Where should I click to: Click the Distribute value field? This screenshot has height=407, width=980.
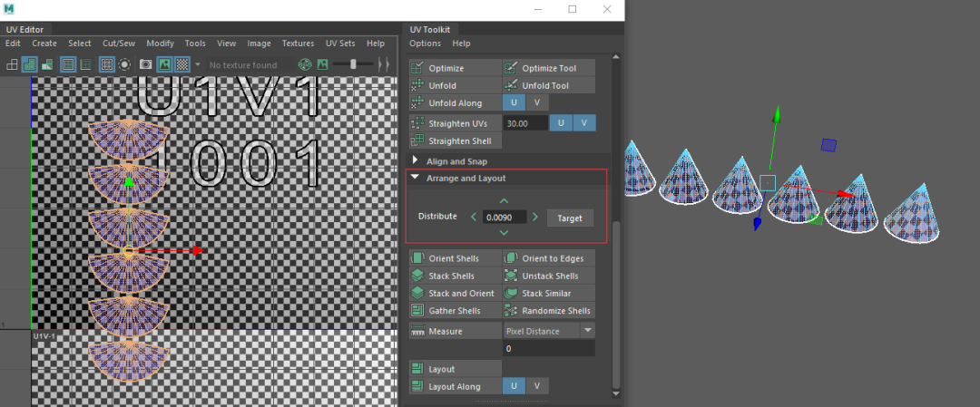tap(505, 218)
